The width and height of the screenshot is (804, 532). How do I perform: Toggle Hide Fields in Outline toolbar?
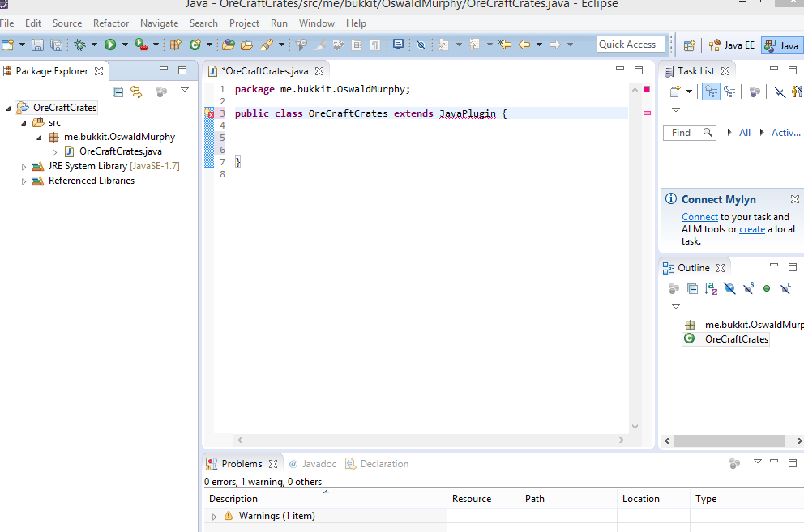(x=729, y=288)
